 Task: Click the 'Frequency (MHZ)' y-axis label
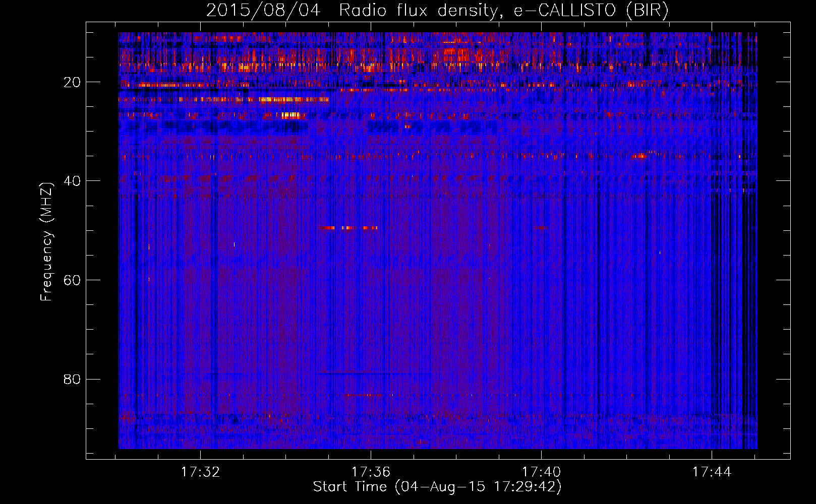click(x=46, y=242)
